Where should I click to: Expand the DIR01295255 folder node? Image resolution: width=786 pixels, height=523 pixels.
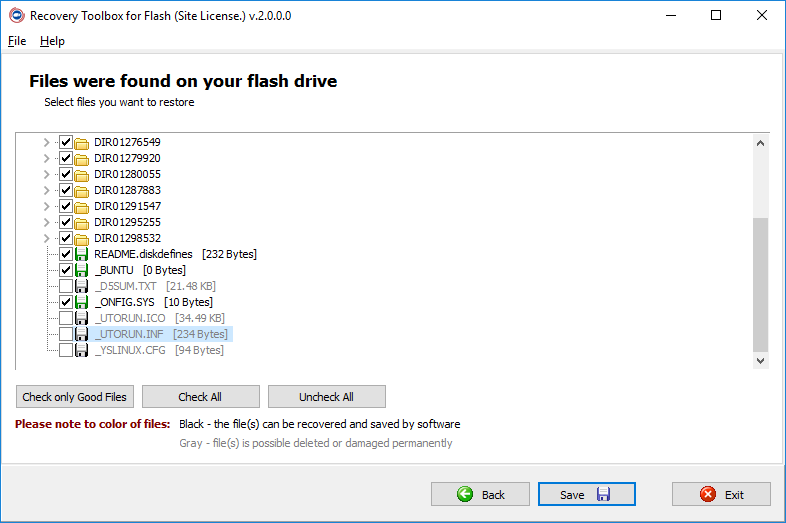point(47,223)
